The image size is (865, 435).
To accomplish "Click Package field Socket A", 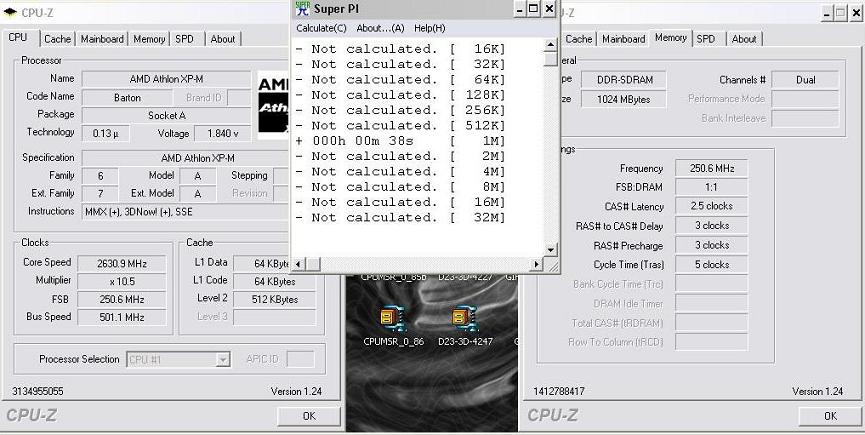I will click(167, 116).
